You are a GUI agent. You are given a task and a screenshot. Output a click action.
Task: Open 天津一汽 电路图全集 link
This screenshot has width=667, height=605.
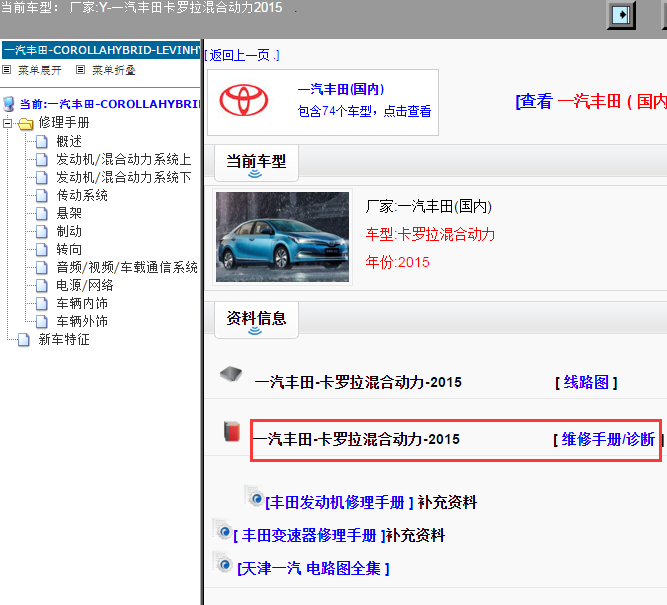(313, 568)
